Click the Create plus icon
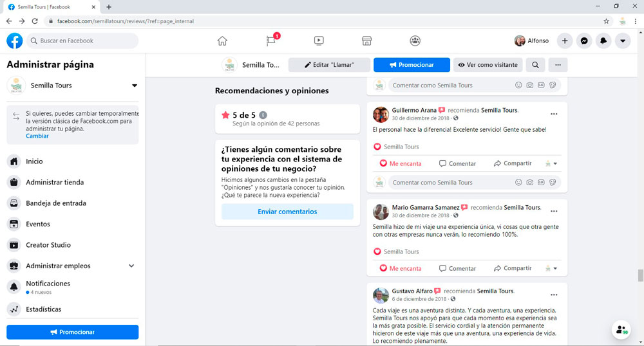 tap(565, 41)
